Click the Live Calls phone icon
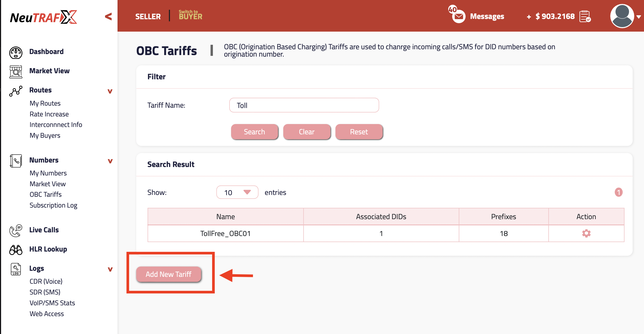 tap(16, 230)
